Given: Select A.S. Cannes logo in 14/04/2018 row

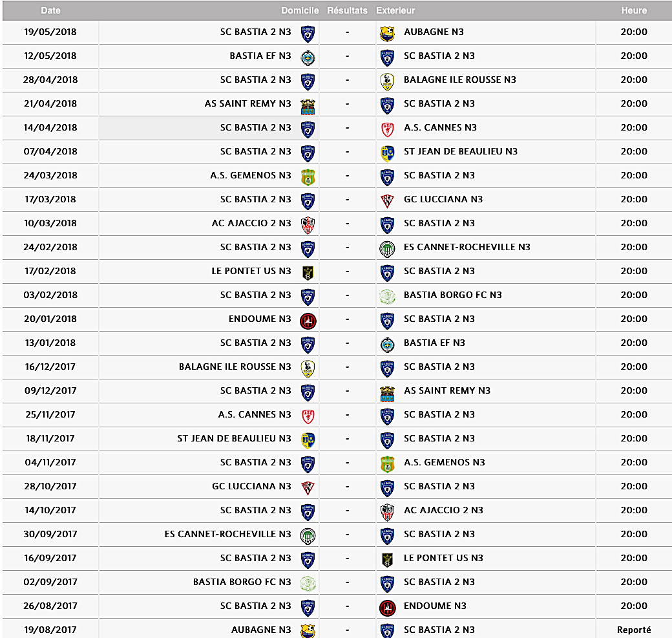Looking at the screenshot, I should [387, 128].
